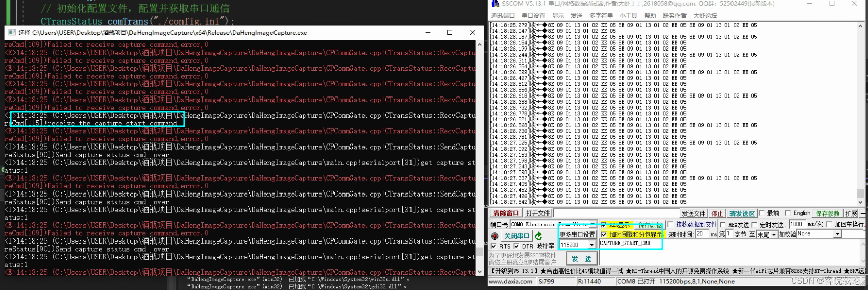
Task: Open the 115200 baud rate dropdown
Action: click(592, 245)
